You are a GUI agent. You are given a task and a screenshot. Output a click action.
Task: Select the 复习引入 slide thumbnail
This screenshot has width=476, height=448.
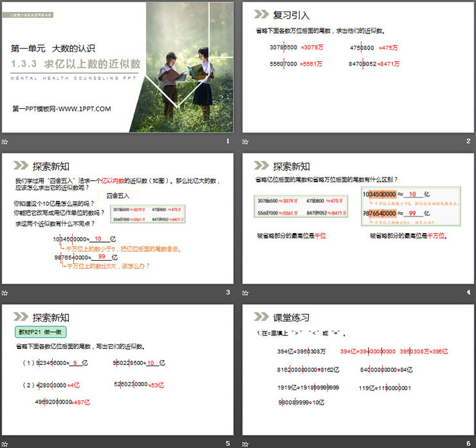pyautogui.click(x=358, y=68)
